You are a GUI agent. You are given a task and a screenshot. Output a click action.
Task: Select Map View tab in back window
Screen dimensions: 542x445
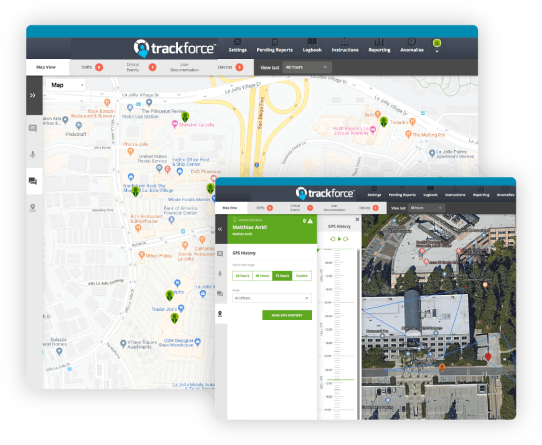(46, 67)
